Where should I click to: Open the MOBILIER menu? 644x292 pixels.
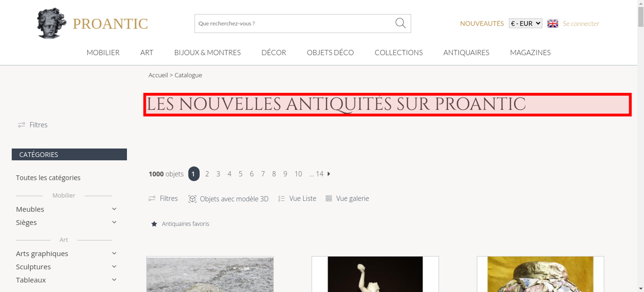103,52
